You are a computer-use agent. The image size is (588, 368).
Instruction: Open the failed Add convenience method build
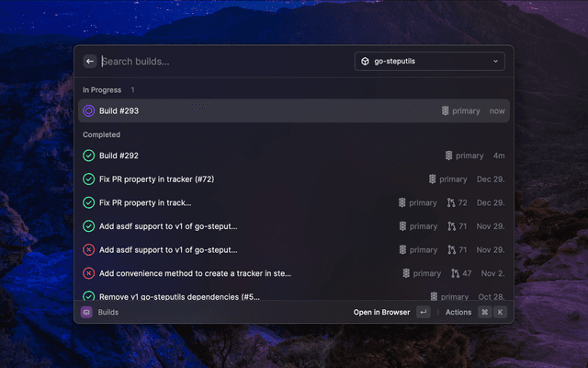[293, 273]
